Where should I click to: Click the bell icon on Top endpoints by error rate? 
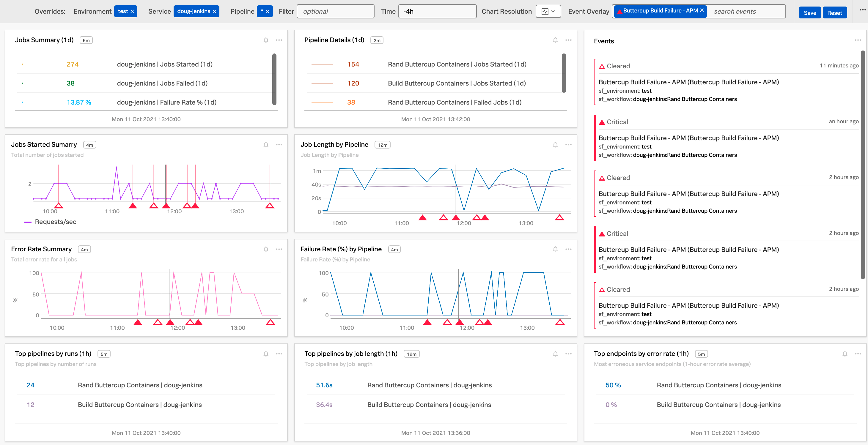tap(845, 354)
